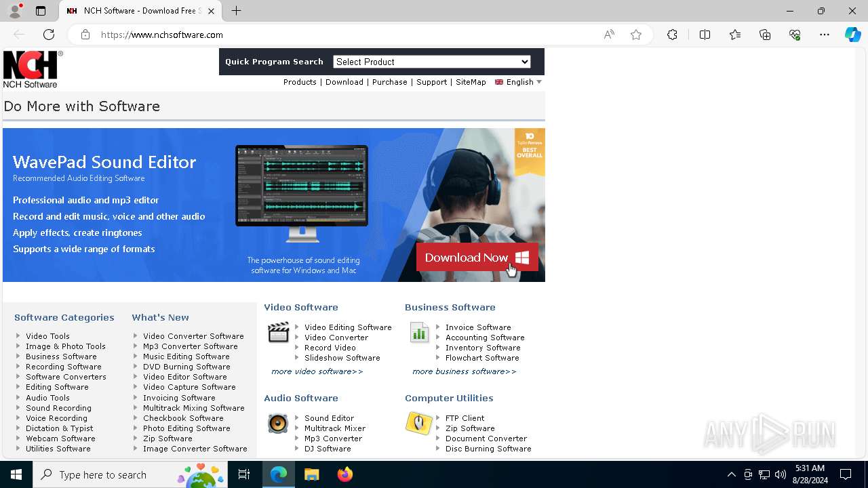Open English language selector
868x488 pixels.
[x=518, y=82]
